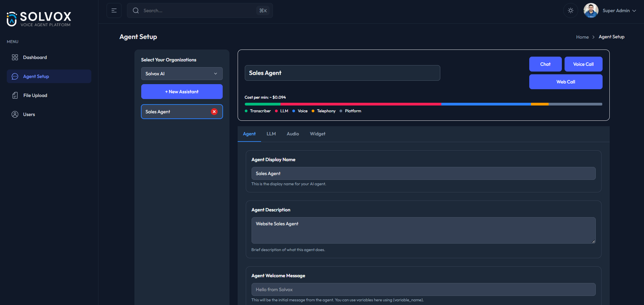This screenshot has width=644, height=305.
Task: Click the red LLM cost bar segment
Action: click(x=361, y=104)
